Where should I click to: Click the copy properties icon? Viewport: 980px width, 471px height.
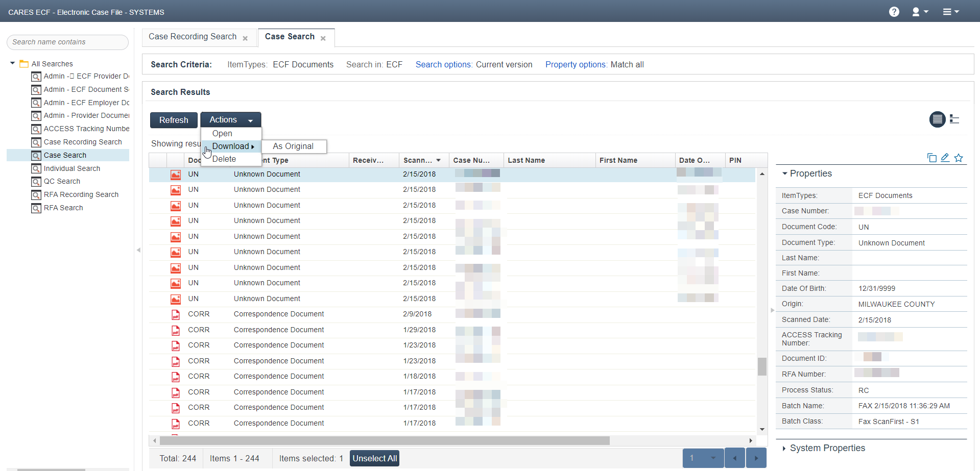pyautogui.click(x=931, y=158)
